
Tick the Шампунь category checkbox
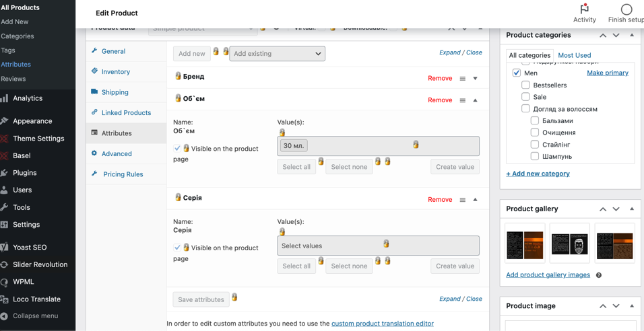[x=535, y=156]
